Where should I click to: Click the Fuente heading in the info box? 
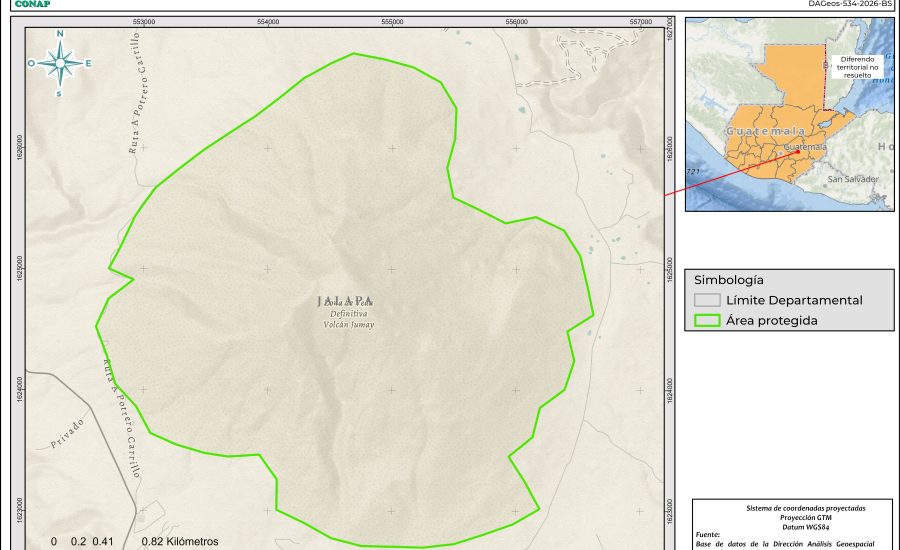tap(707, 535)
